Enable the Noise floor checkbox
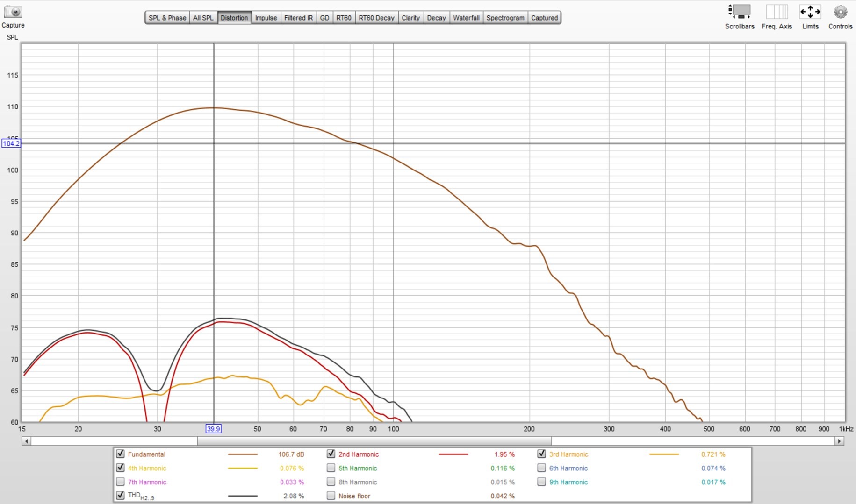856x504 pixels. point(331,495)
